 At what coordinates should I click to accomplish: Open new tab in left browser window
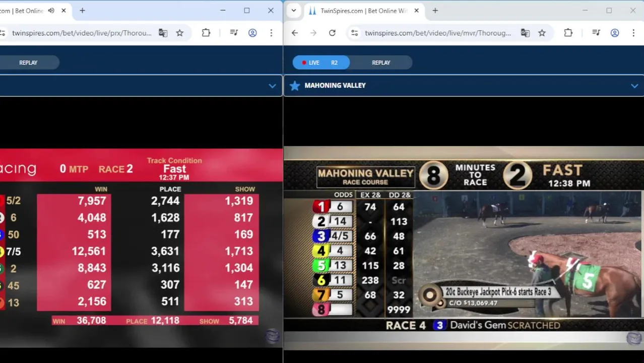tap(82, 11)
